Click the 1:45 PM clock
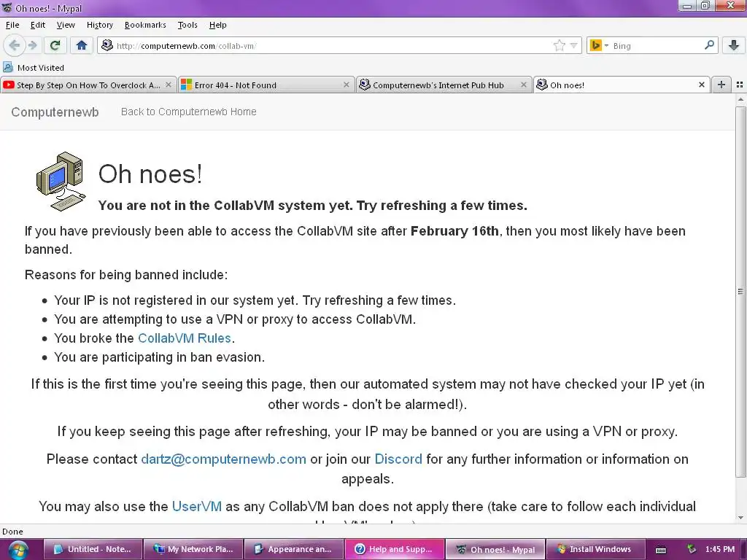 [720, 549]
